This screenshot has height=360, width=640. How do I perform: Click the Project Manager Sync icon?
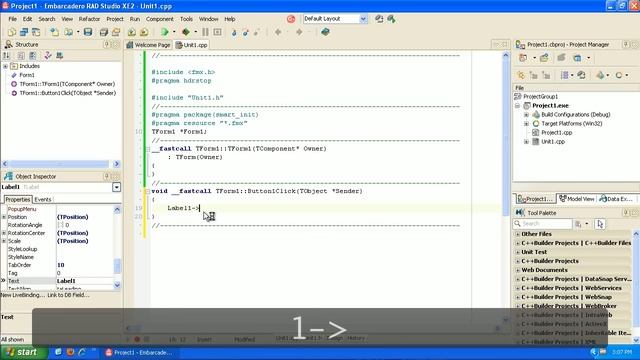pyautogui.click(x=582, y=75)
